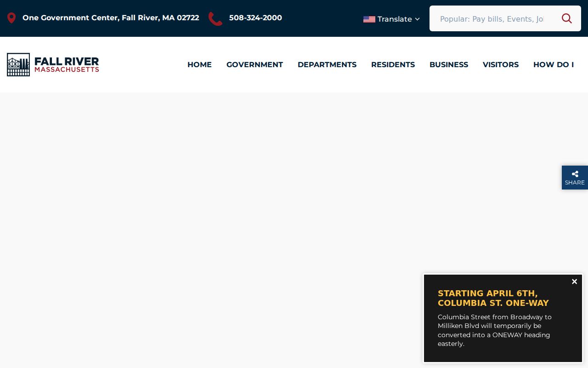Click the US flag language icon

pyautogui.click(x=369, y=19)
